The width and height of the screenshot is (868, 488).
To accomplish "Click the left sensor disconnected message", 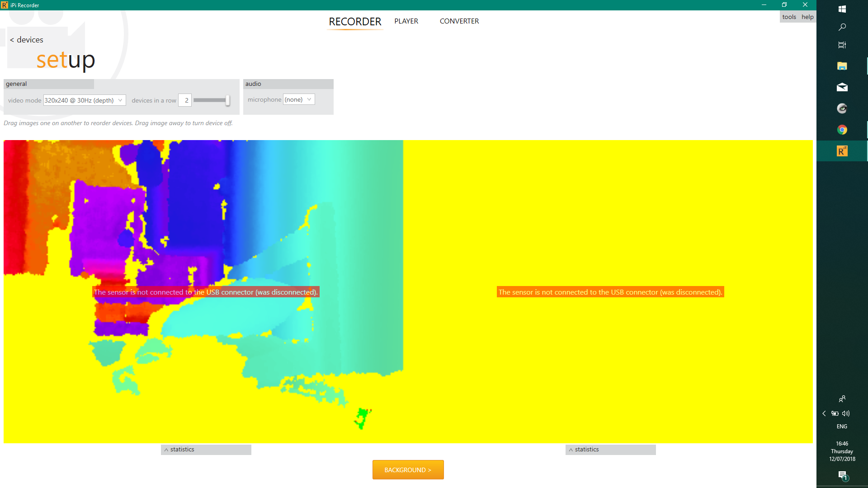I will (x=206, y=292).
